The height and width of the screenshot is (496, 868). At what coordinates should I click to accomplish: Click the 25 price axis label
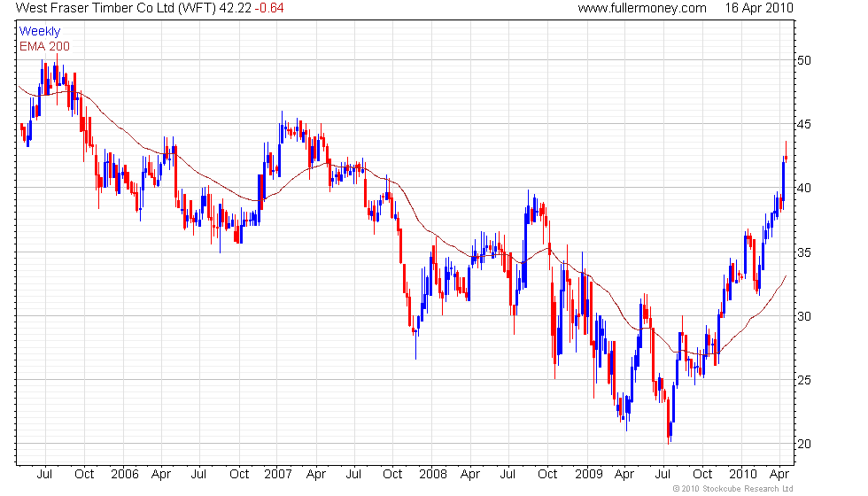[804, 380]
